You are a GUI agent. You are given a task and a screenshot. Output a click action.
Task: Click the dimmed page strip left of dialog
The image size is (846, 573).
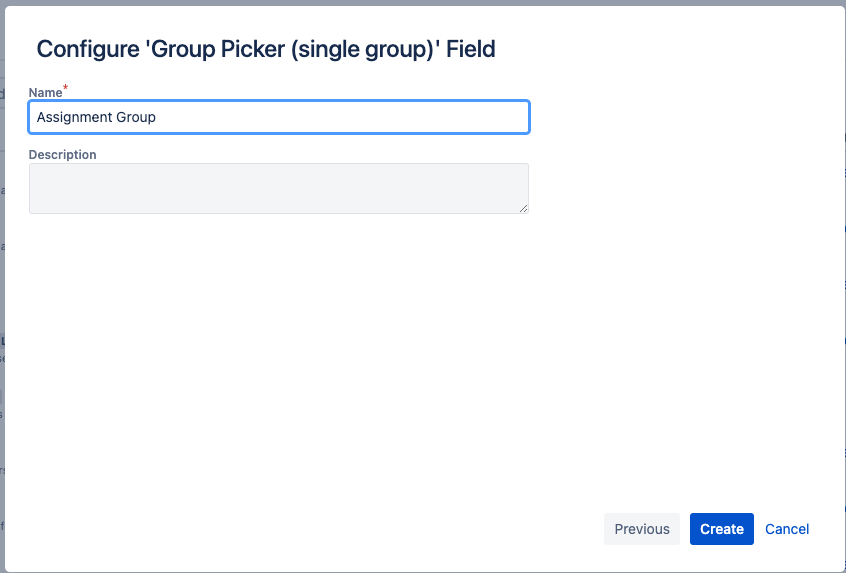point(2,286)
